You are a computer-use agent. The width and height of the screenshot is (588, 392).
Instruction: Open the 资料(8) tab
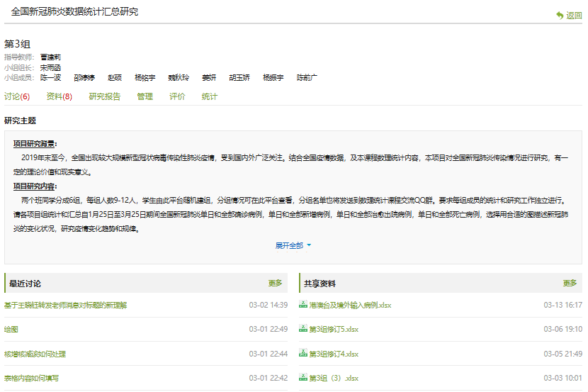pyautogui.click(x=59, y=96)
